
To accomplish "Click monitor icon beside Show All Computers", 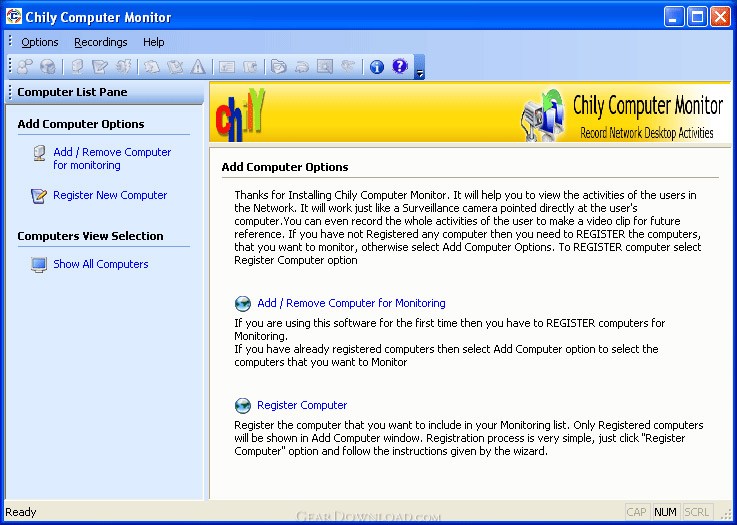I will 39,265.
